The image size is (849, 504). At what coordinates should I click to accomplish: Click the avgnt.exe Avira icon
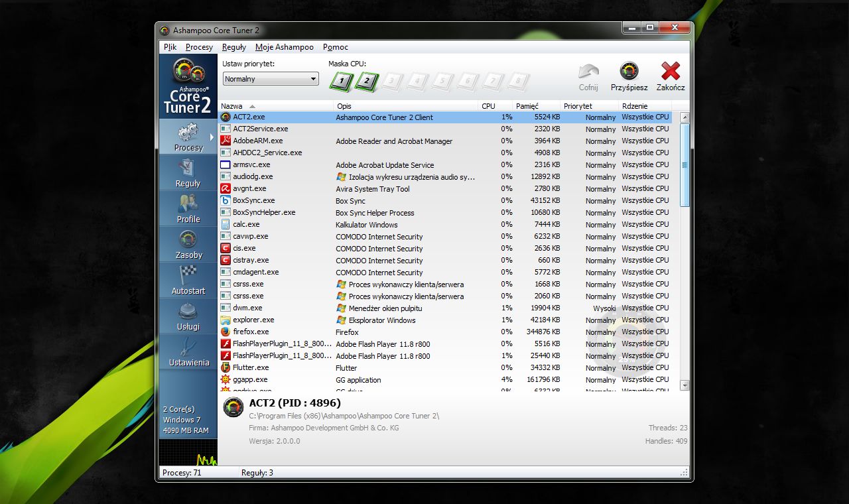click(226, 188)
